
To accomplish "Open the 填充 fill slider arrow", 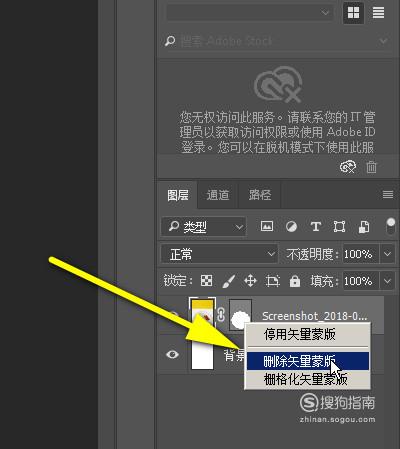I will click(x=387, y=281).
